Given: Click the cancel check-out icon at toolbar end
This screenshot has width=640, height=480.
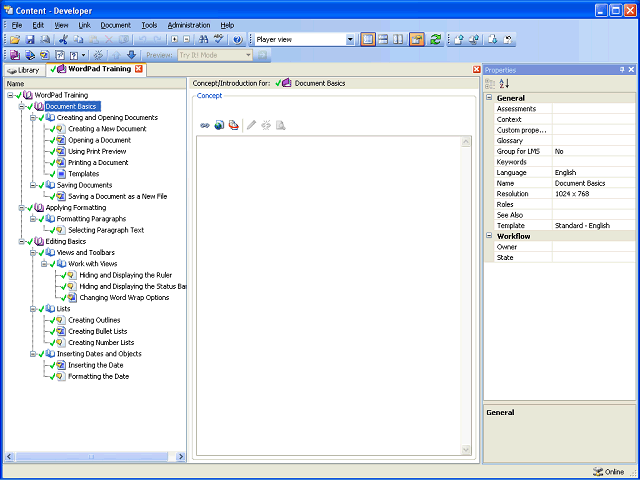Looking at the screenshot, I should pyautogui.click(x=508, y=40).
